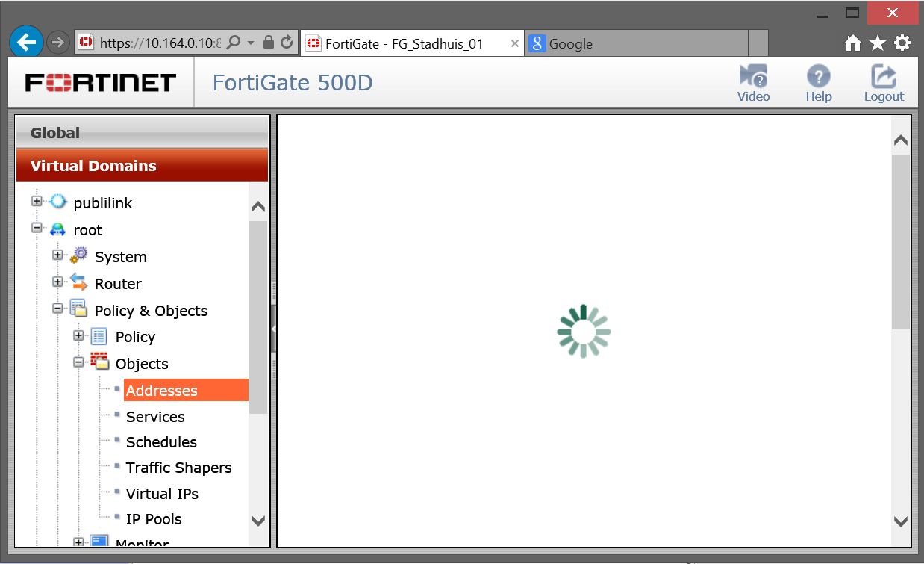
Task: Click the browser Forward arrow button
Action: tap(58, 43)
